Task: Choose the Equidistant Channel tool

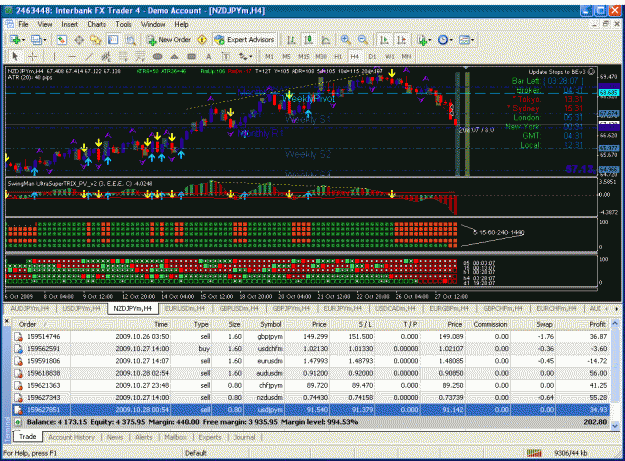Action: click(x=106, y=57)
